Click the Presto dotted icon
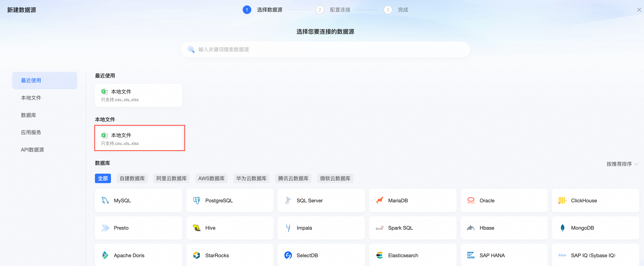 coord(105,228)
